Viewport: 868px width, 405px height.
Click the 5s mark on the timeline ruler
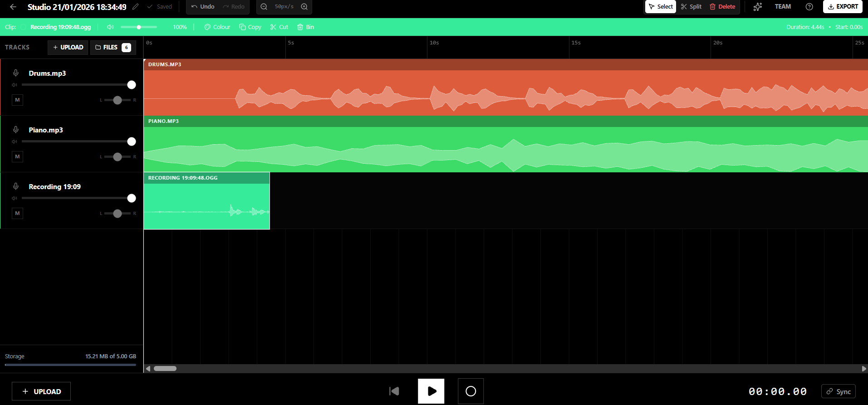(291, 43)
